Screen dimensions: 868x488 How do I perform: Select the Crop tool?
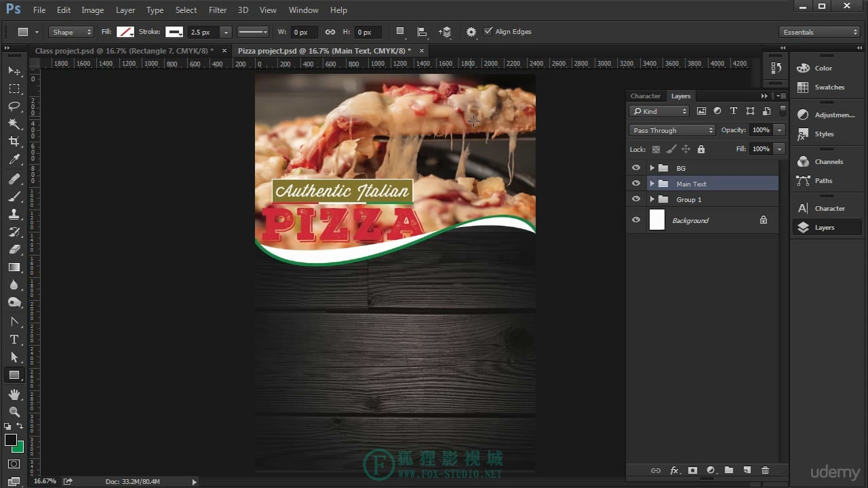pyautogui.click(x=14, y=142)
